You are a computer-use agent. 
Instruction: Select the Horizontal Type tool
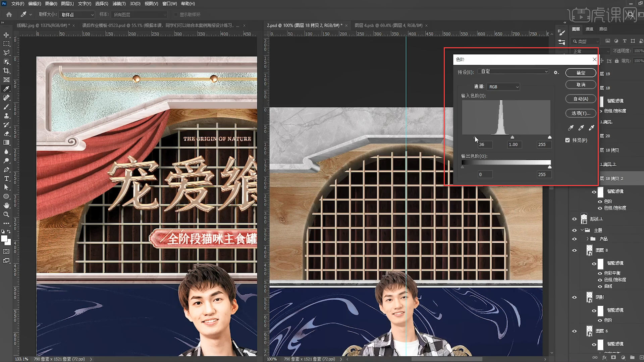coord(6,179)
